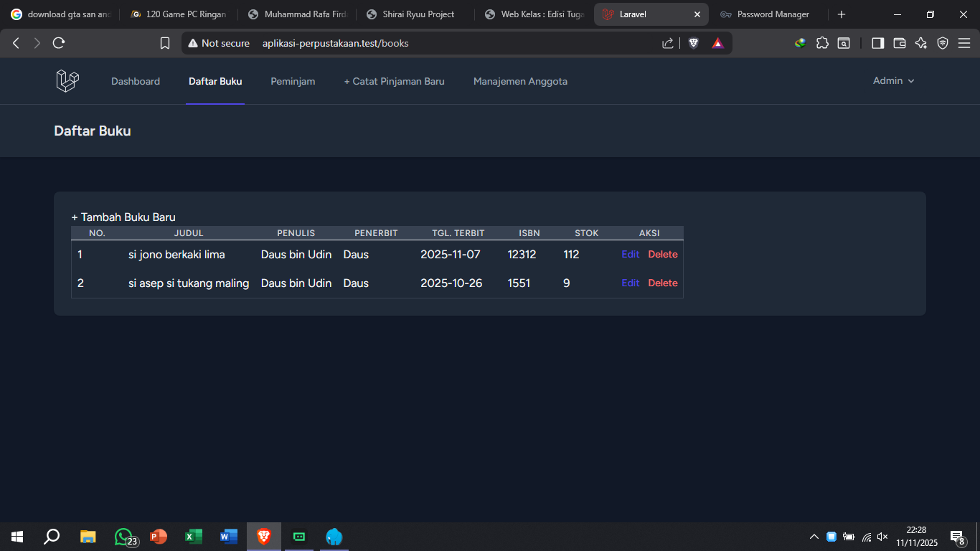Open the browser Extensions puzzle icon

tap(822, 43)
